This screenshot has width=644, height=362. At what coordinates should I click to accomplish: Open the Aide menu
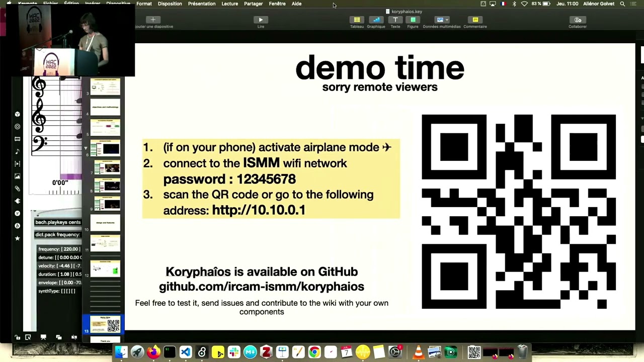(x=296, y=4)
